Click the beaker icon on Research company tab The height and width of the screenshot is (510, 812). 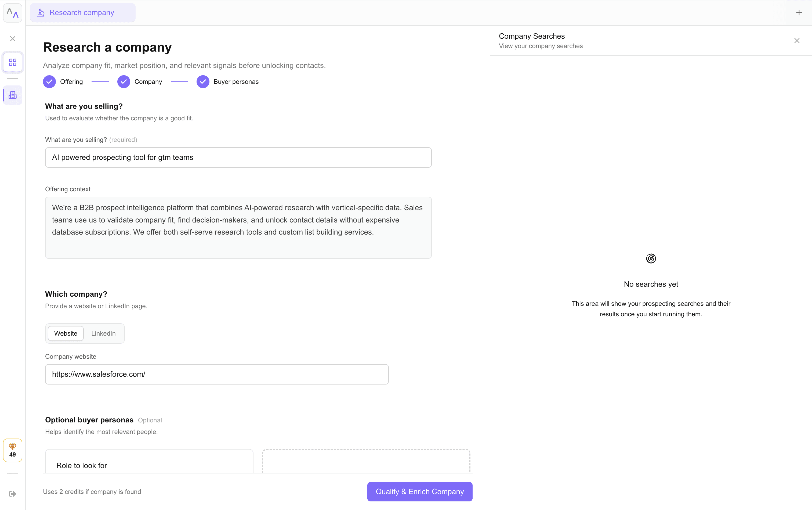click(41, 12)
